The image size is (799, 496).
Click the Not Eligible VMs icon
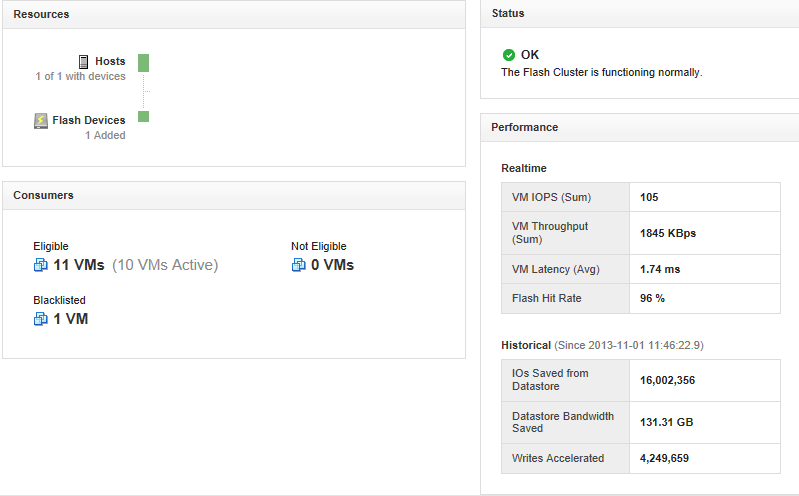[298, 265]
